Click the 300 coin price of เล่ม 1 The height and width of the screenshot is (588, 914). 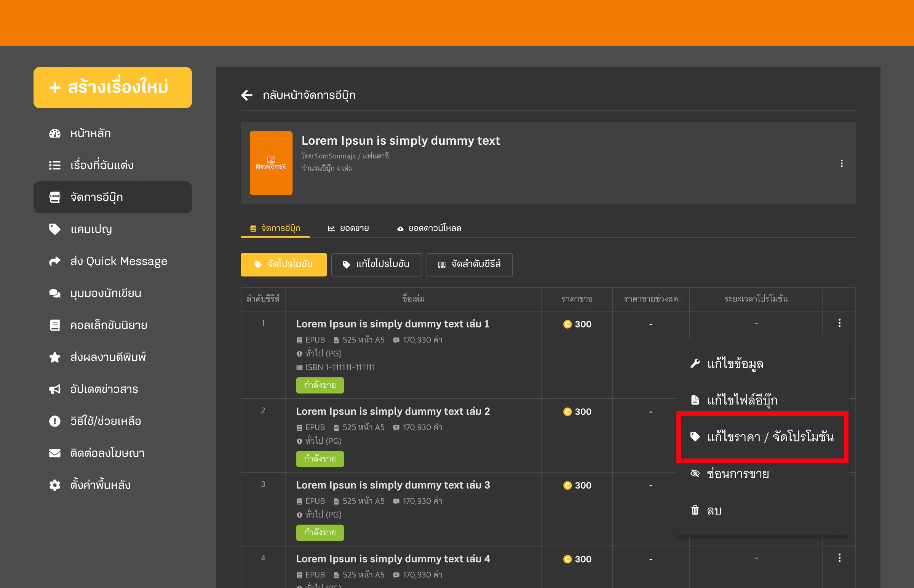(577, 324)
